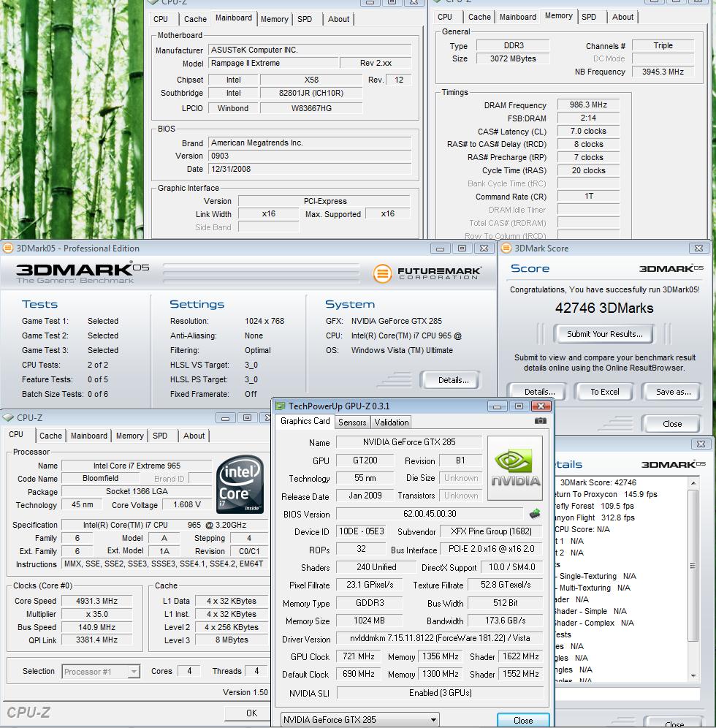The width and height of the screenshot is (716, 728).
Task: Click the GPU-Z screenshot camera icon
Action: click(x=540, y=420)
